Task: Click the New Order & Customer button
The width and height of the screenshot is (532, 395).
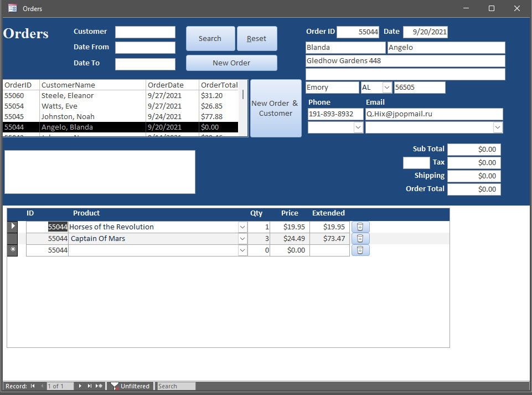Action: point(276,108)
